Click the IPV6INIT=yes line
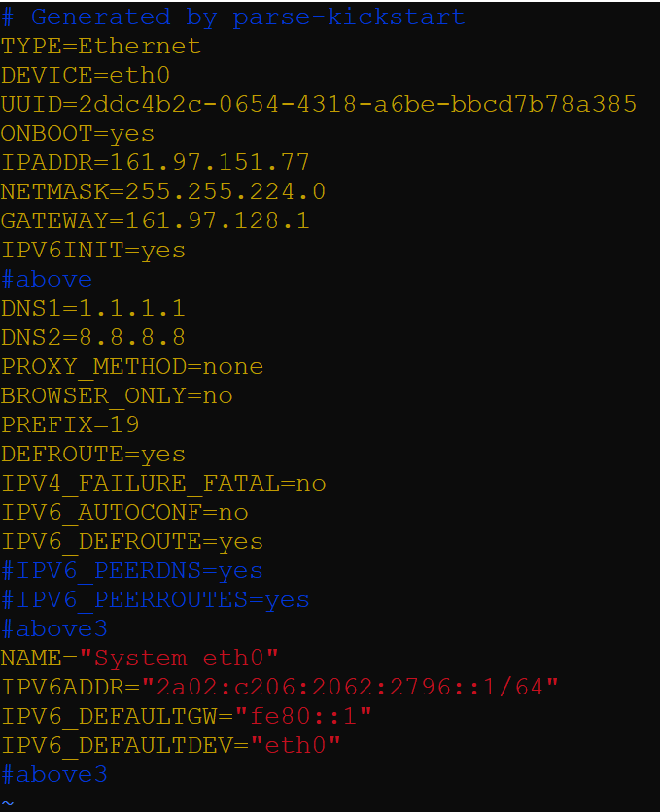Viewport: 660px width, 812px height. (93, 251)
